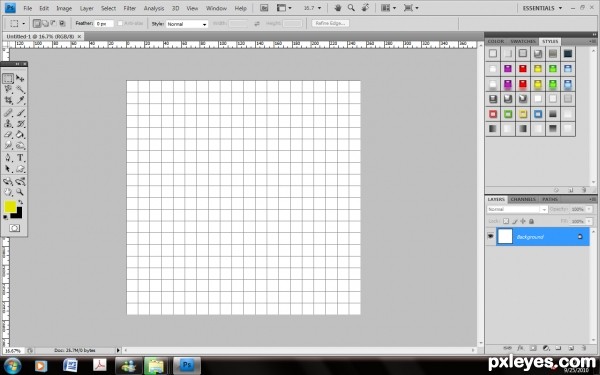Select the Crop tool
600x375 pixels.
8,100
